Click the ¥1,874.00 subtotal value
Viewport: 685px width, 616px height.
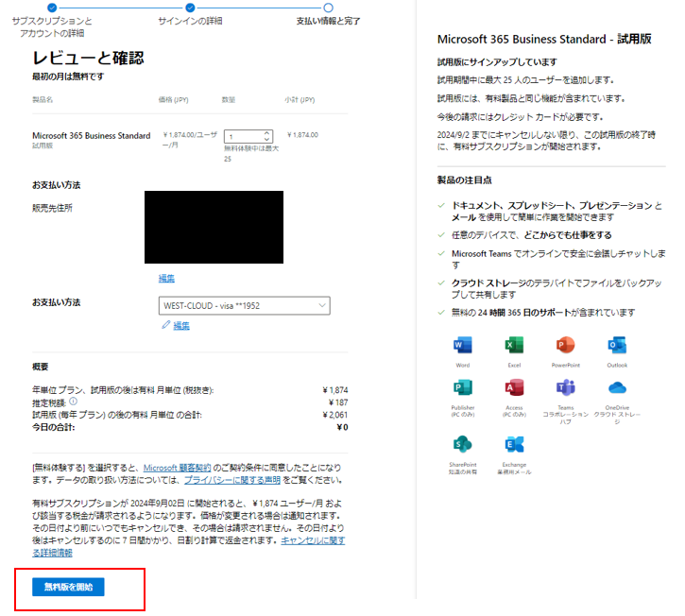pyautogui.click(x=302, y=134)
